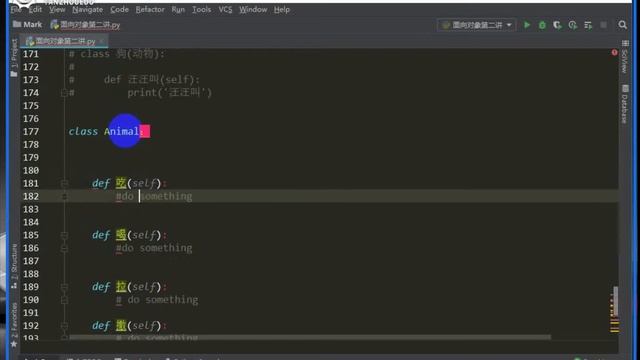
Task: Open the Code menu
Action: (119, 9)
